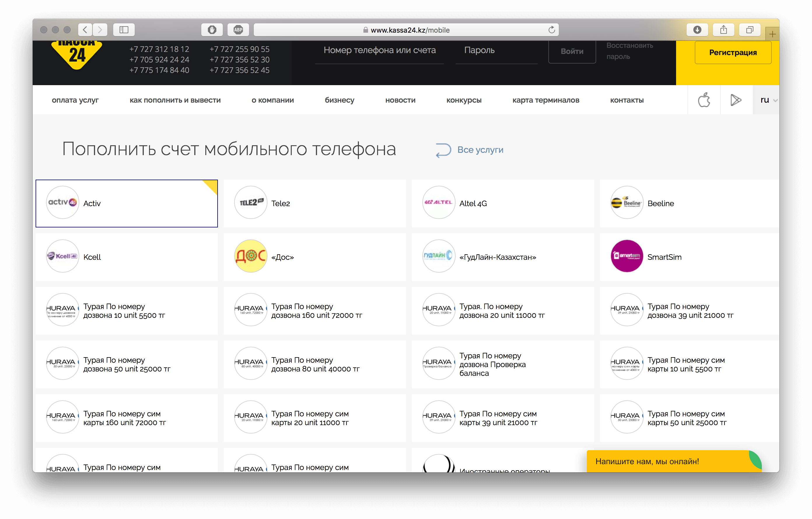812x519 pixels.
Task: Open Турая дозвона Проверка баланса
Action: click(x=503, y=364)
